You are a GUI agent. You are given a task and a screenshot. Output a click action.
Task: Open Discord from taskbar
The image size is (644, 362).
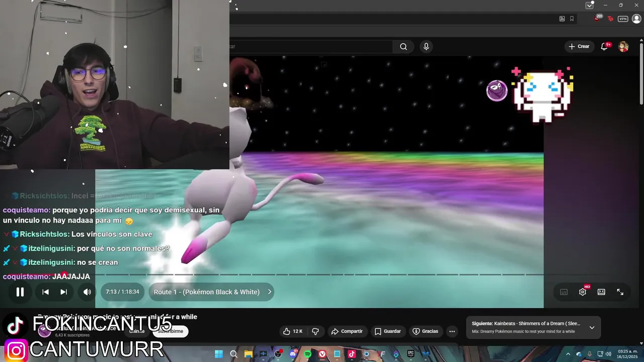(x=292, y=354)
